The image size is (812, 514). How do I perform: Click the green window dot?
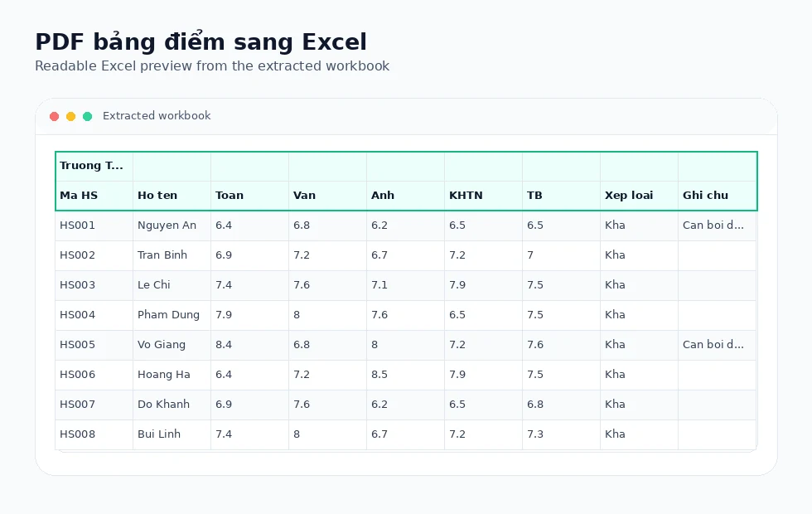coord(88,116)
